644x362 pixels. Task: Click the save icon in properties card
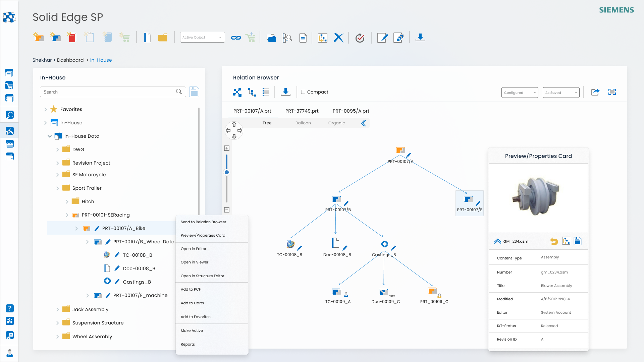pyautogui.click(x=578, y=241)
